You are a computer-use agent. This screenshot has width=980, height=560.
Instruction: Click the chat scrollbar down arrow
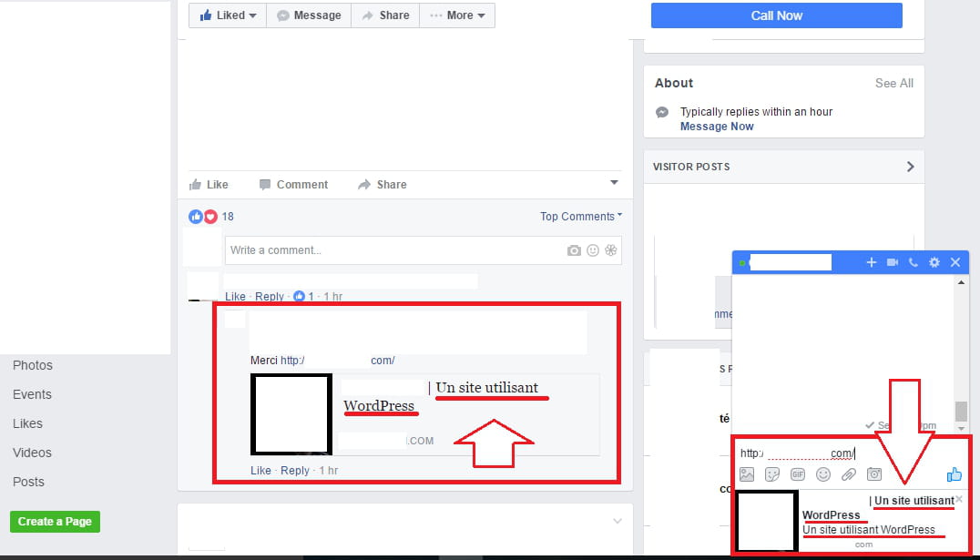(961, 427)
